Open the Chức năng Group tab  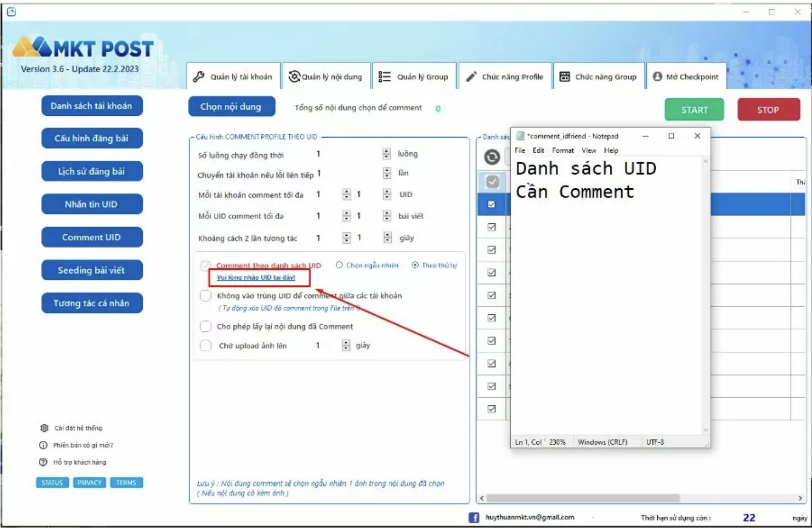click(x=599, y=77)
